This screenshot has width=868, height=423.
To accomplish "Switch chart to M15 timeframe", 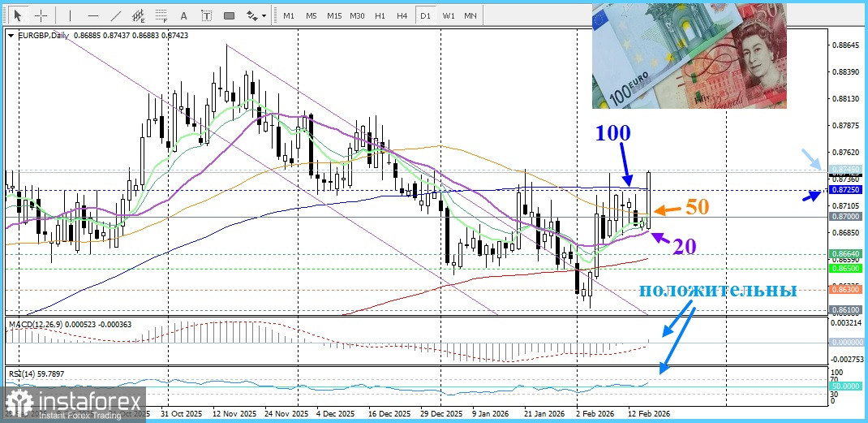I will pyautogui.click(x=333, y=15).
